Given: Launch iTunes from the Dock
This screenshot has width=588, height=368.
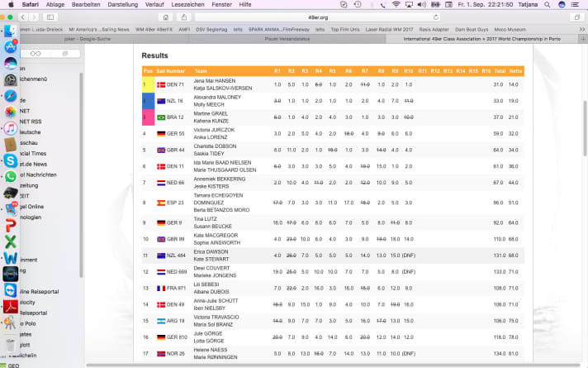Looking at the screenshot, I should [x=10, y=128].
